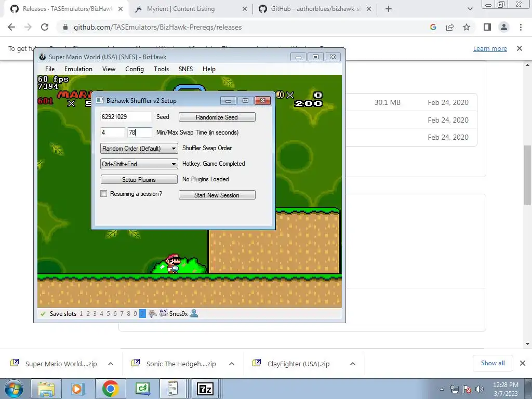Click the Randomize Seed button

(x=217, y=117)
